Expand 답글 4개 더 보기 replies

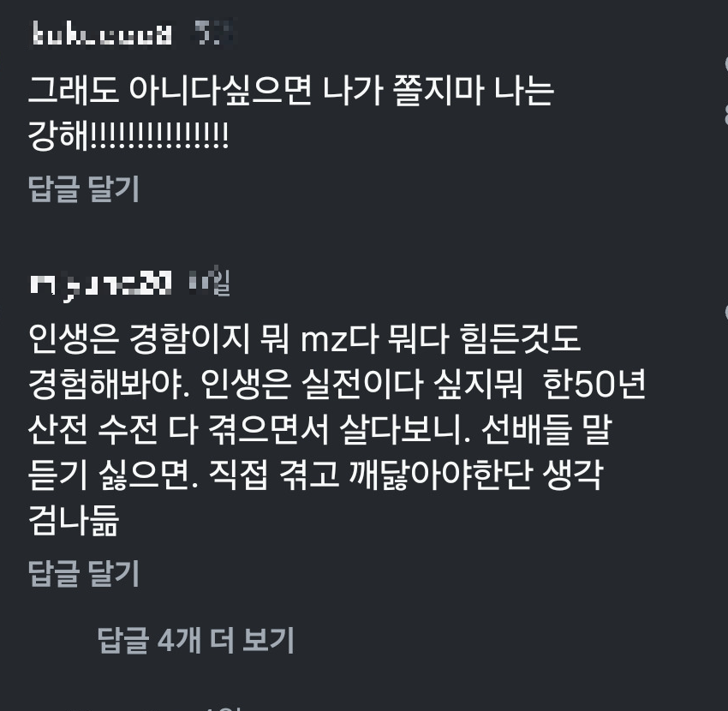[196, 640]
